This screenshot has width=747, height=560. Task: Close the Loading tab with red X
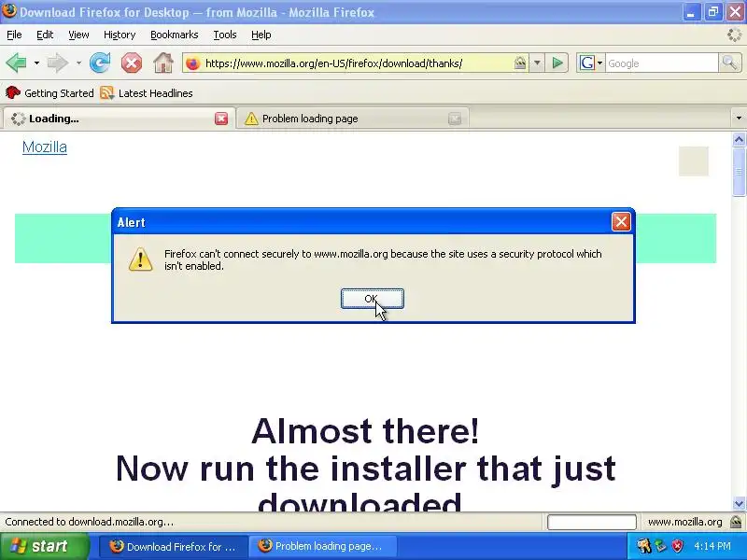[221, 119]
